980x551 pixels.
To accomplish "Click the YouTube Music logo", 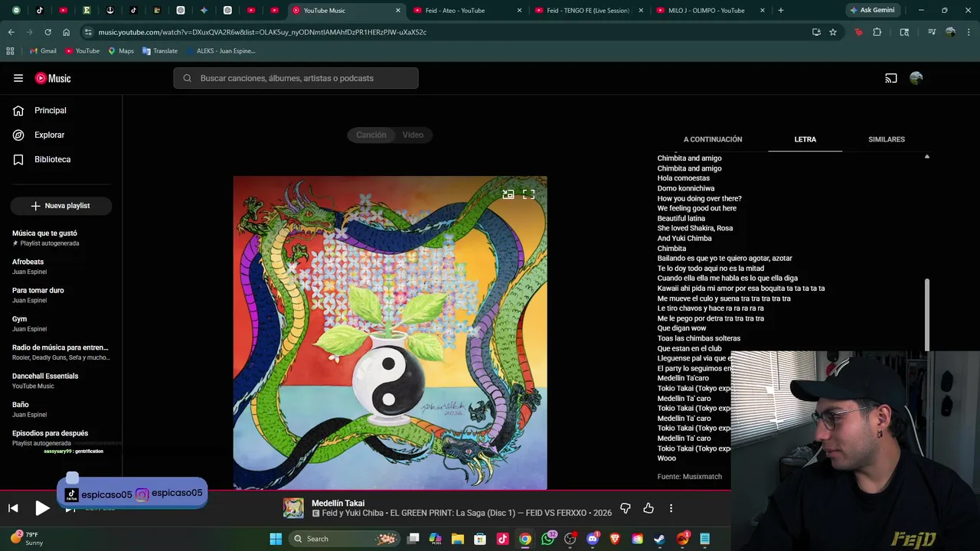I will (x=53, y=78).
